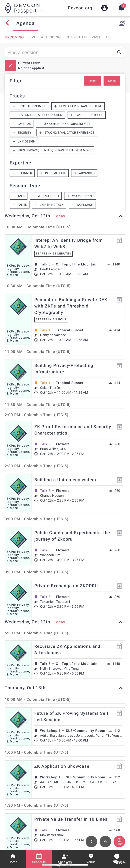130x868 pixels.
Task: Collapse the Thursday, Oct 13th section
Action: [x=120, y=688]
